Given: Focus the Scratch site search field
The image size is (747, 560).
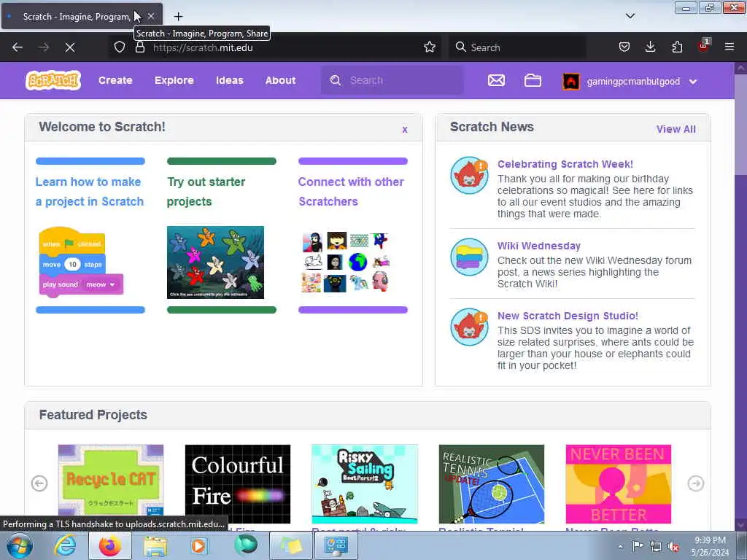Looking at the screenshot, I should point(392,80).
